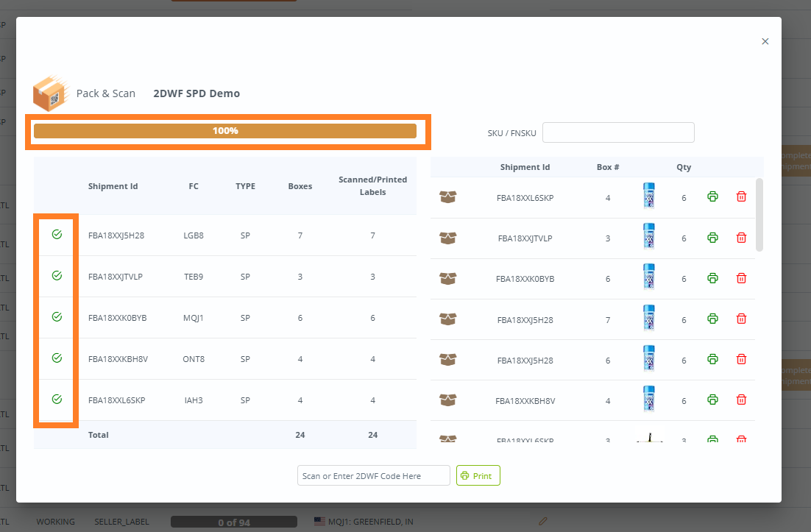
Task: Toggle the checkmark for shipment FBA18XXK0BYB
Action: coord(56,317)
